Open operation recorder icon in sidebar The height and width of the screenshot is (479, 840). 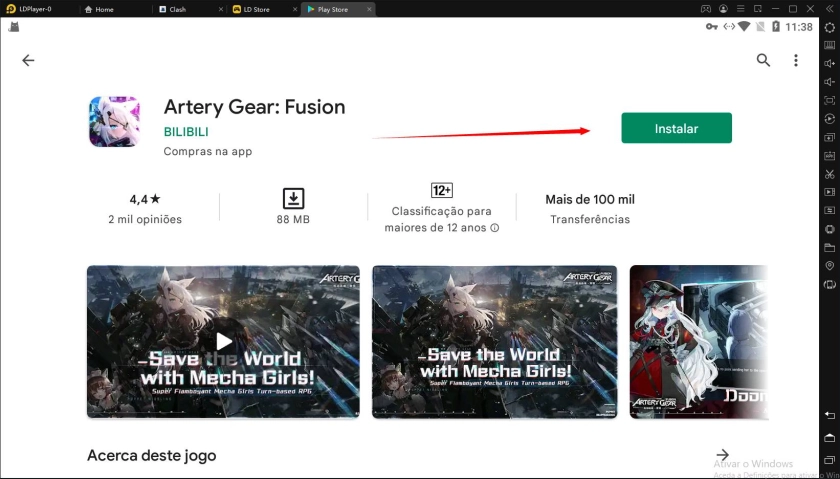[829, 118]
